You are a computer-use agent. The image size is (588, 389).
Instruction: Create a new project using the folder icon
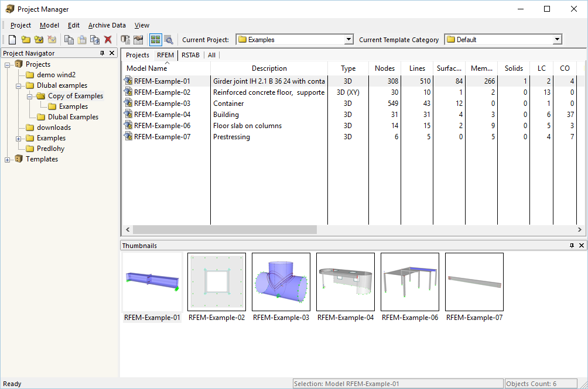(26, 39)
